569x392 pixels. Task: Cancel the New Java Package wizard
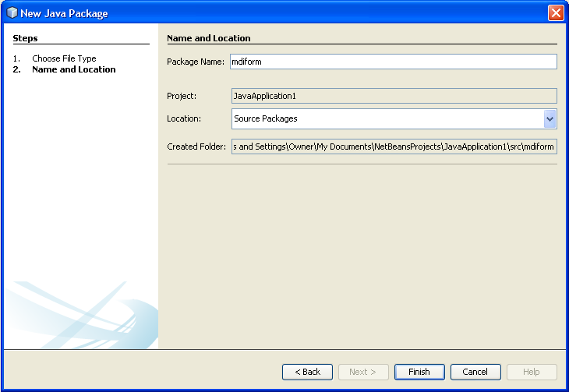click(475, 372)
